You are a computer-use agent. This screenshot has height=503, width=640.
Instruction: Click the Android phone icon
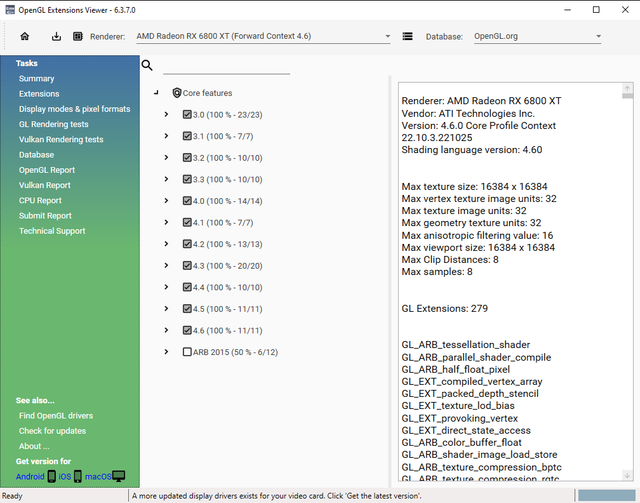click(51, 476)
